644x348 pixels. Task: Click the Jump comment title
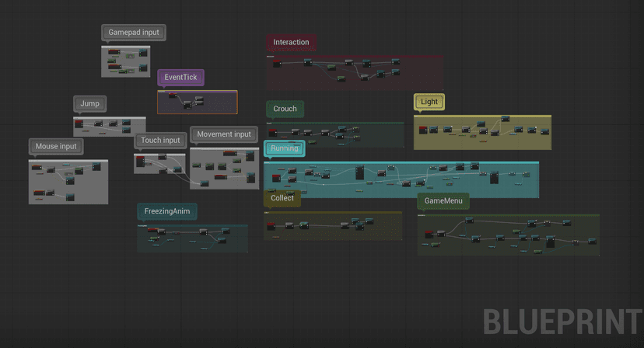(x=89, y=104)
